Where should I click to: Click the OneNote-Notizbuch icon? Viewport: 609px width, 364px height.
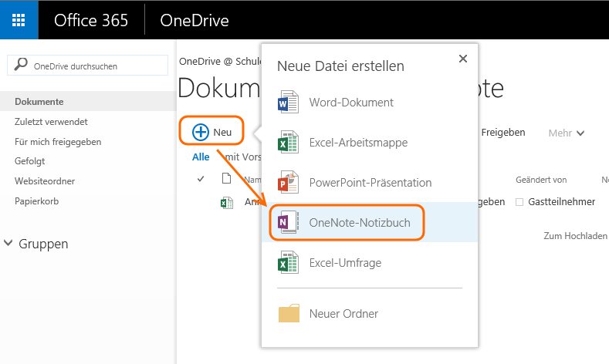(287, 223)
